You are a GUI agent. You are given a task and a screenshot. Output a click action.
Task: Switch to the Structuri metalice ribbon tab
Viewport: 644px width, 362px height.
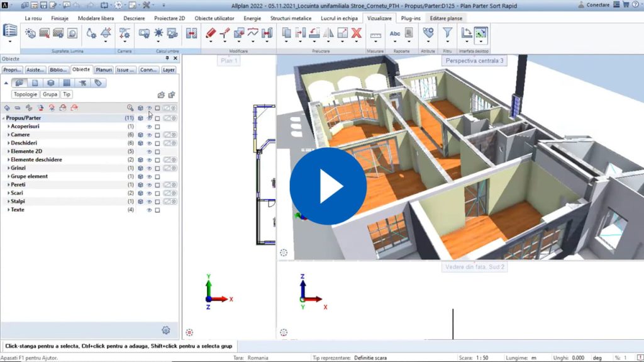coord(290,18)
